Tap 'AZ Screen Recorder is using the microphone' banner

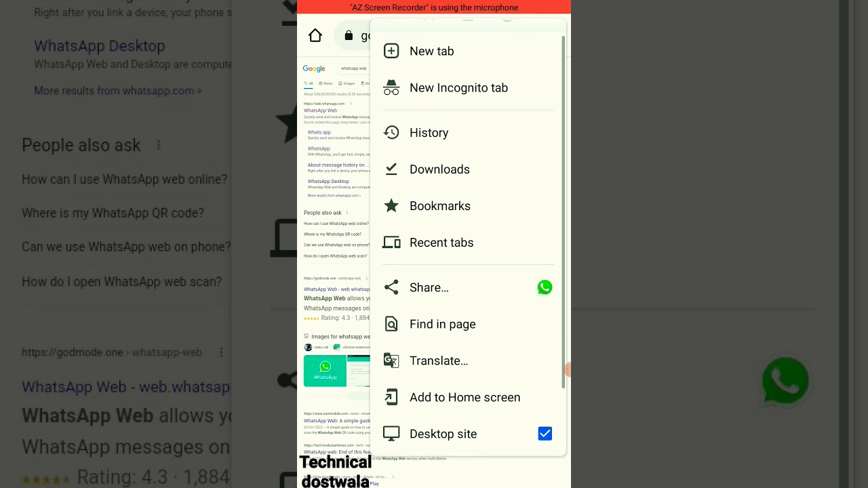click(434, 7)
